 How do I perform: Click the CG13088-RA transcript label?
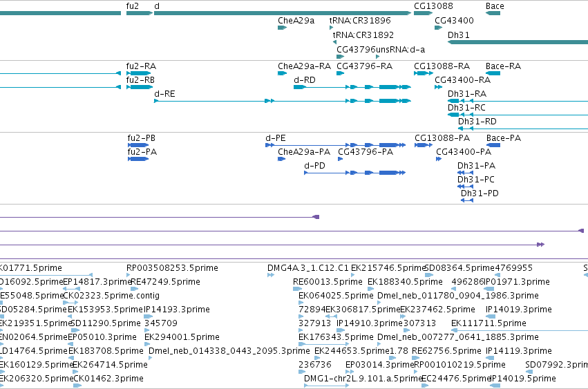[442, 66]
